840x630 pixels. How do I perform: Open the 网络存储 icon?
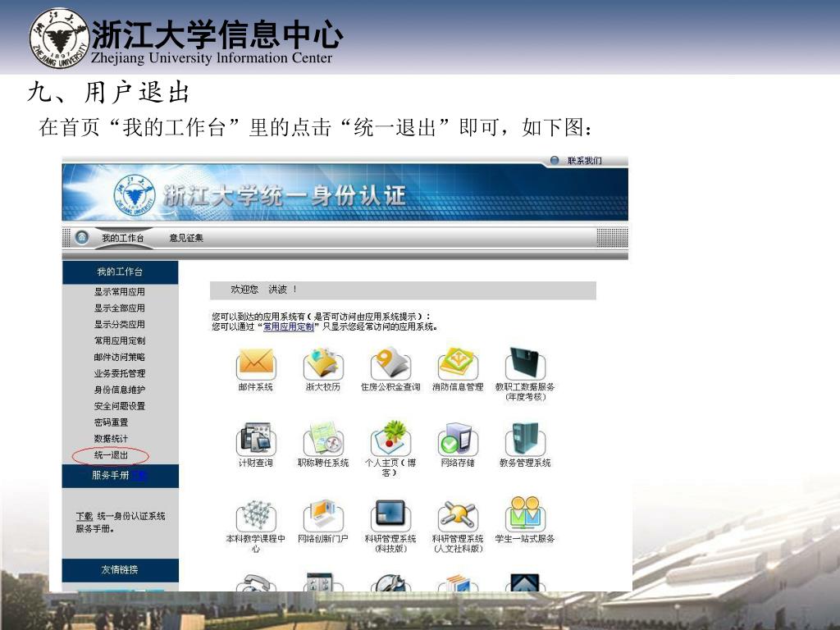coord(458,439)
